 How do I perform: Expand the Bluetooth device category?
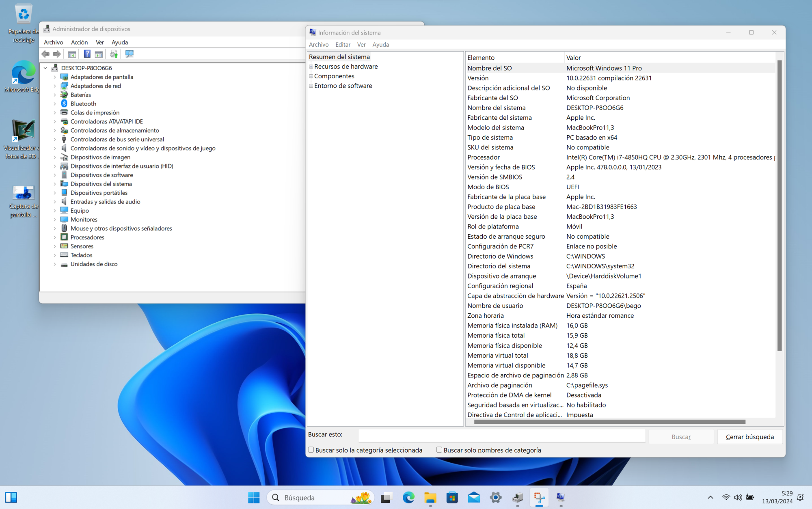55,104
